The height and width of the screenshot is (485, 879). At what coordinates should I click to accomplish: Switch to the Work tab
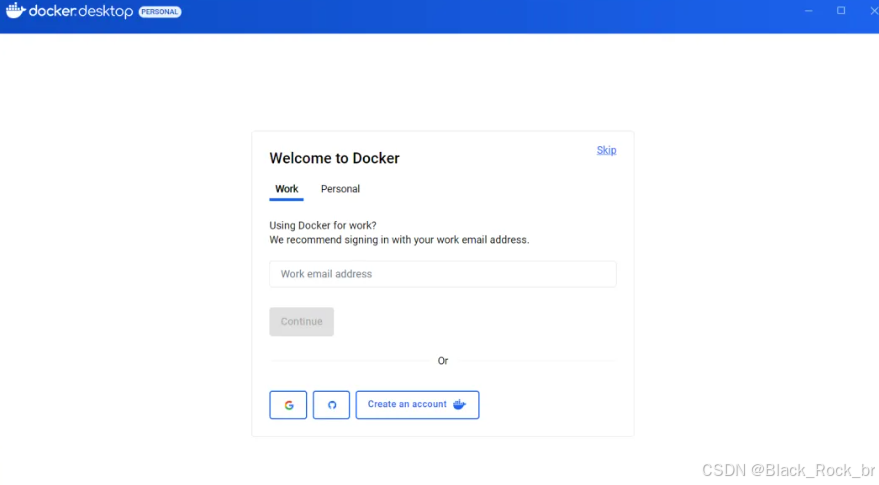coord(286,189)
